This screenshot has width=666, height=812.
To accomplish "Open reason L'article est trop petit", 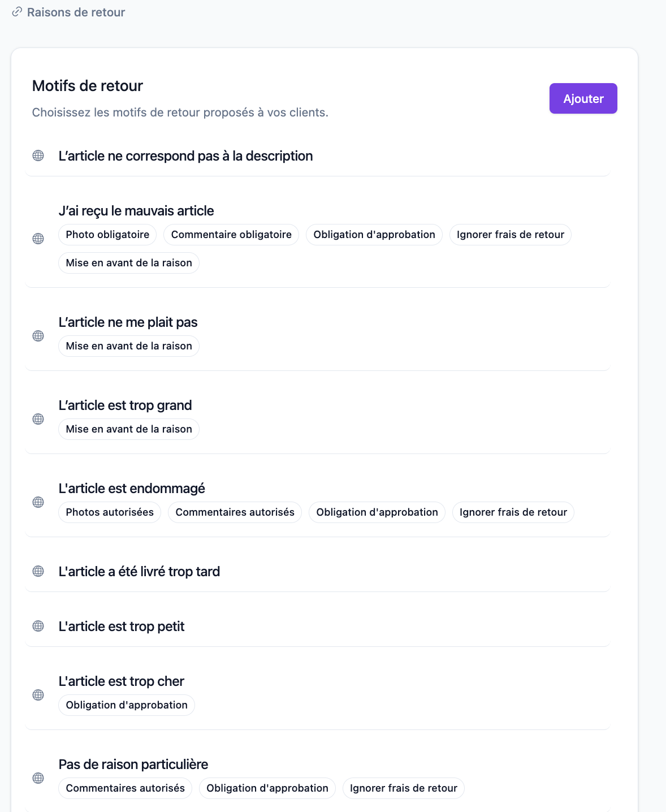I will click(x=122, y=627).
